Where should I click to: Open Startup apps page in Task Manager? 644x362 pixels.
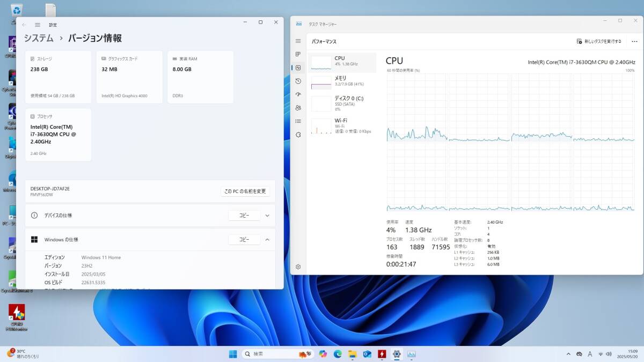[x=298, y=94]
